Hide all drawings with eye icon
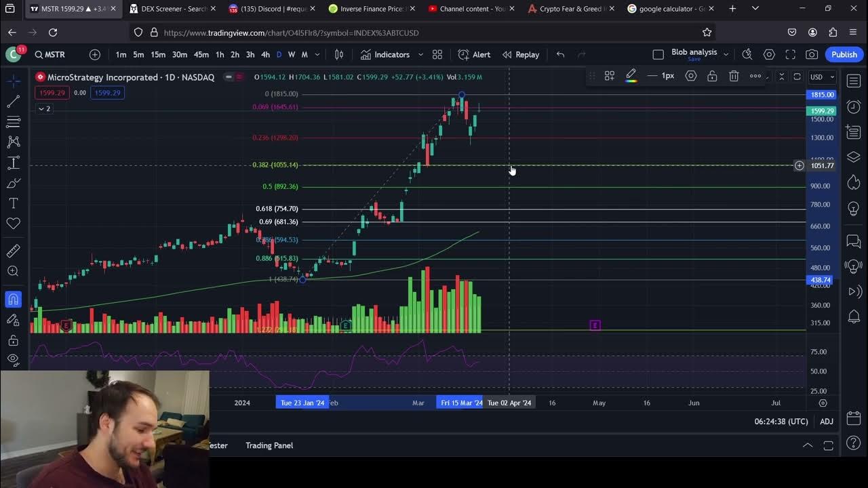 [13, 359]
